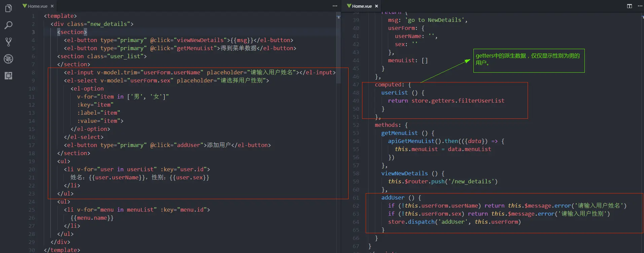
Task: Click :value="item" on line 13
Action: point(99,121)
